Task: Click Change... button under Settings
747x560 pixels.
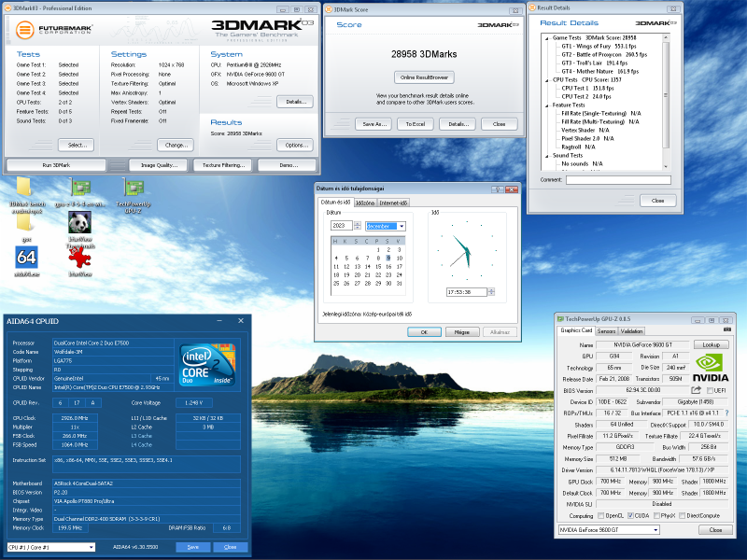Action: [x=176, y=146]
